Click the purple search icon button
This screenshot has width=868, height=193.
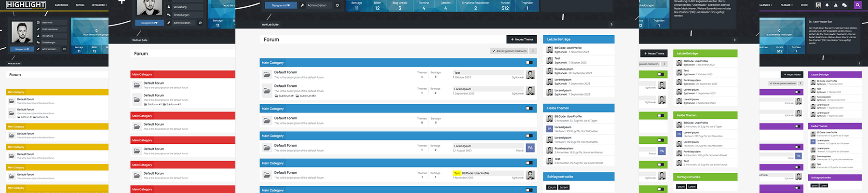point(857,5)
